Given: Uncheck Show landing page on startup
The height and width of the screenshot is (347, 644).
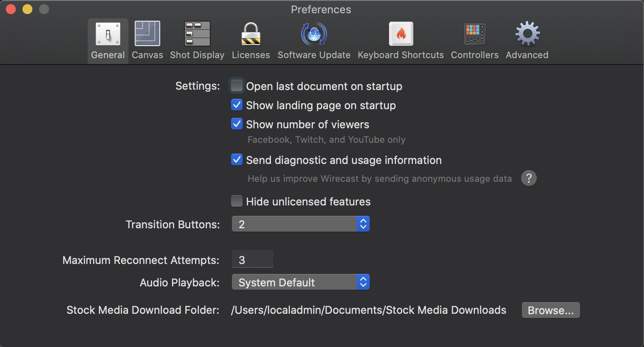Looking at the screenshot, I should click(x=237, y=105).
